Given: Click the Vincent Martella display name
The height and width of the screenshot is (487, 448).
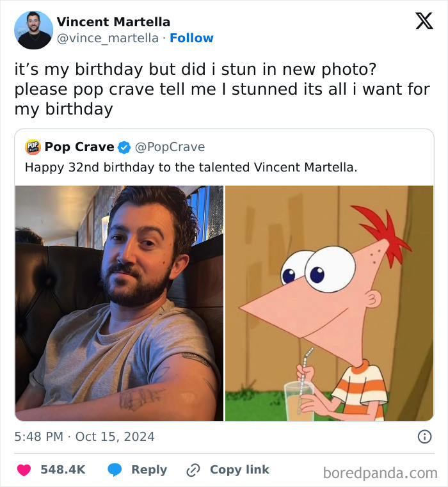Looking at the screenshot, I should coord(113,22).
